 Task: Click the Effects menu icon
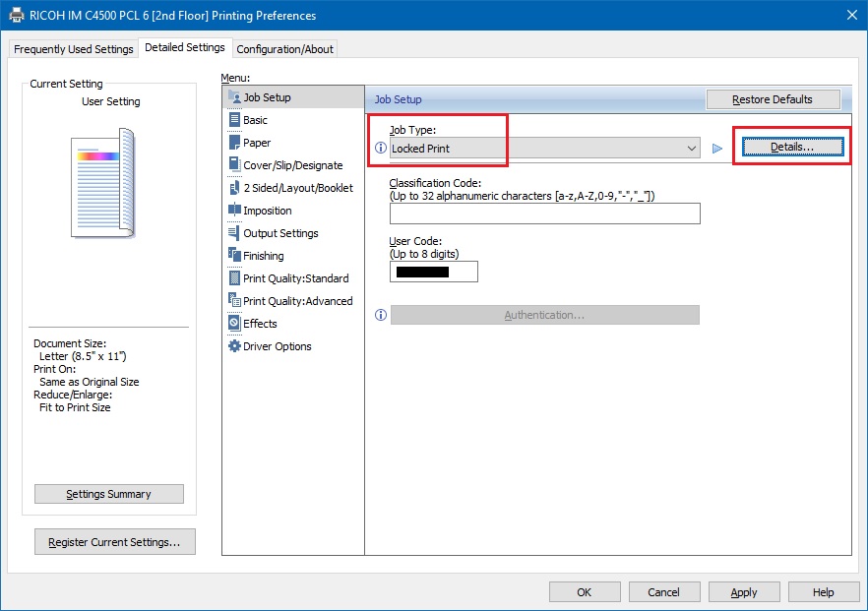(234, 323)
